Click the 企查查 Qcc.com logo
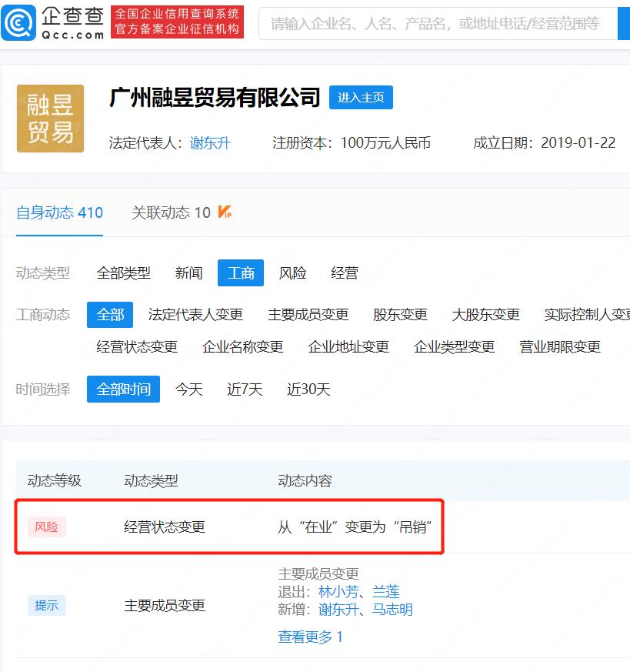The height and width of the screenshot is (672, 630). pyautogui.click(x=54, y=23)
